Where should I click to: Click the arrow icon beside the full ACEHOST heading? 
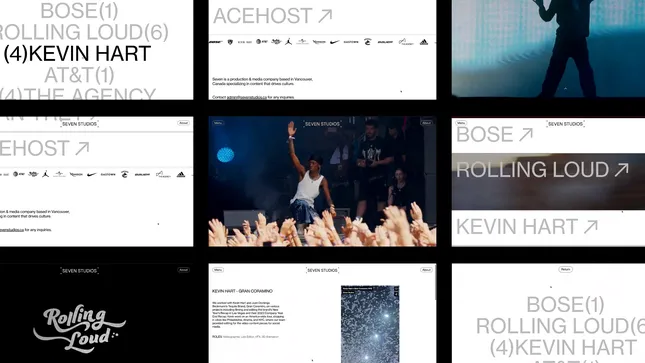(x=325, y=16)
